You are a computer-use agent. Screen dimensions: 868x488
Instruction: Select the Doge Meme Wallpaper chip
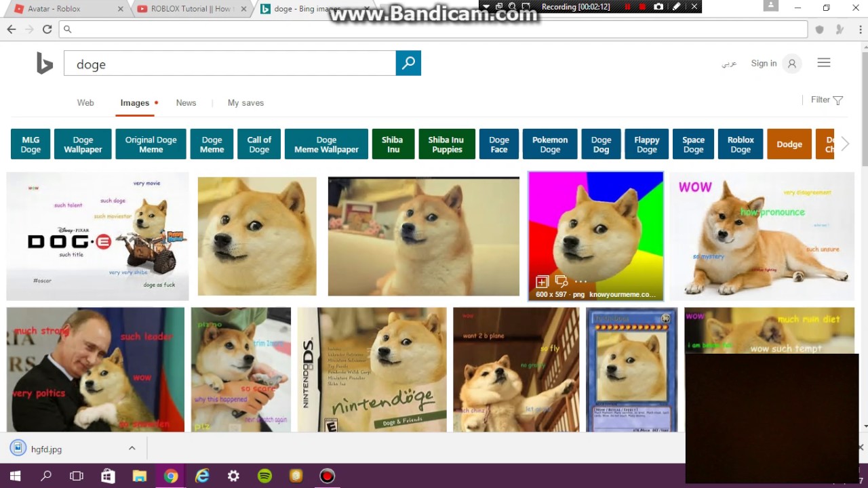326,144
